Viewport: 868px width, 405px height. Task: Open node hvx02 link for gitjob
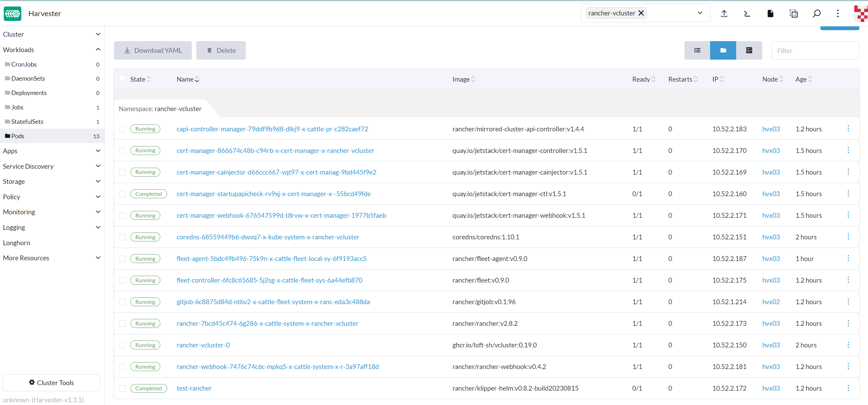[771, 302]
